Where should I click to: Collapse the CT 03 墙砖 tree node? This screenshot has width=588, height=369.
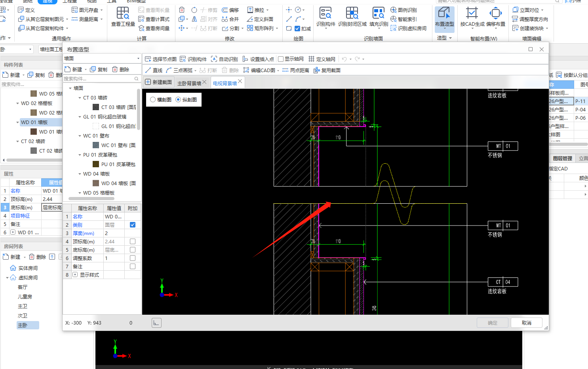coord(80,98)
